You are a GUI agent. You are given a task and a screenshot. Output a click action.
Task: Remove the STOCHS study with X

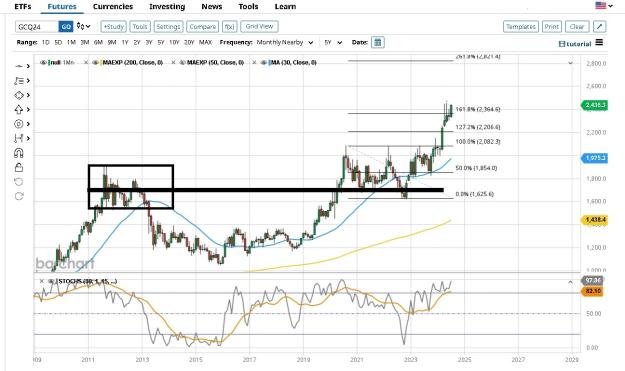41,281
